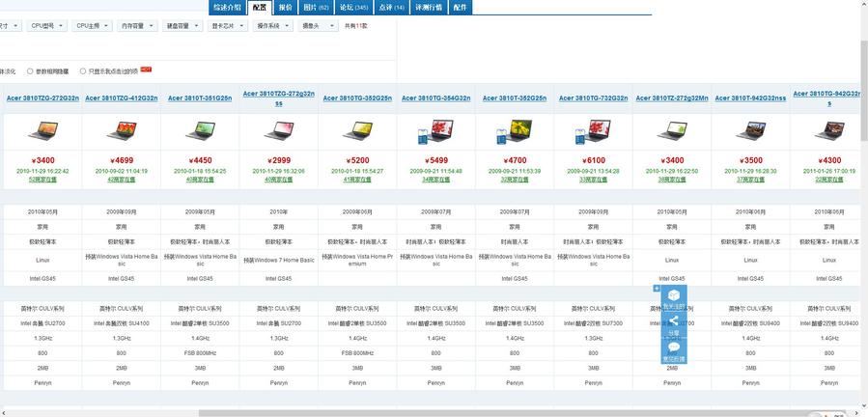Expand the 显卡芯片 dropdown filter
868x417 pixels.
(x=228, y=25)
